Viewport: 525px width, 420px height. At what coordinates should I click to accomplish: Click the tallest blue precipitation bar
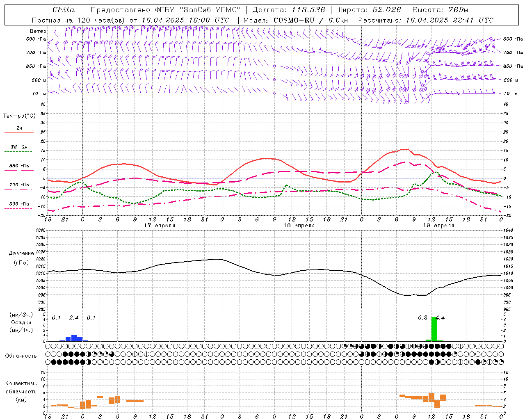coord(74,338)
